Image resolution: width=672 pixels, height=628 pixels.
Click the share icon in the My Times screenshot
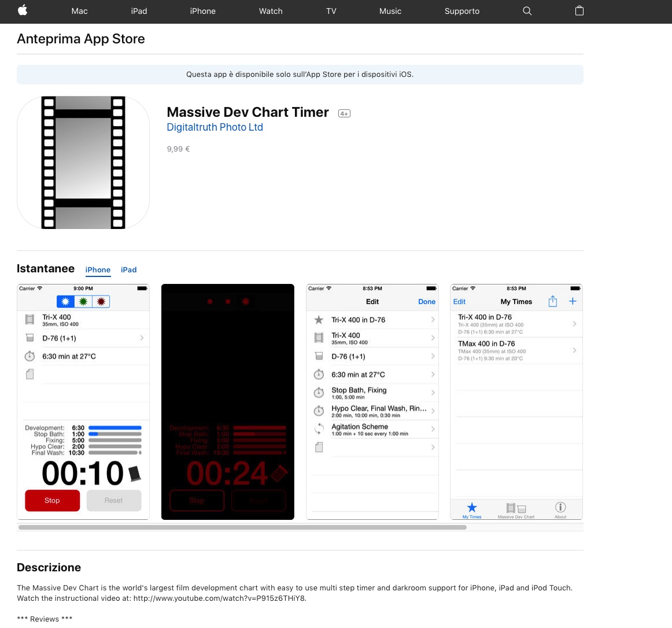click(553, 301)
